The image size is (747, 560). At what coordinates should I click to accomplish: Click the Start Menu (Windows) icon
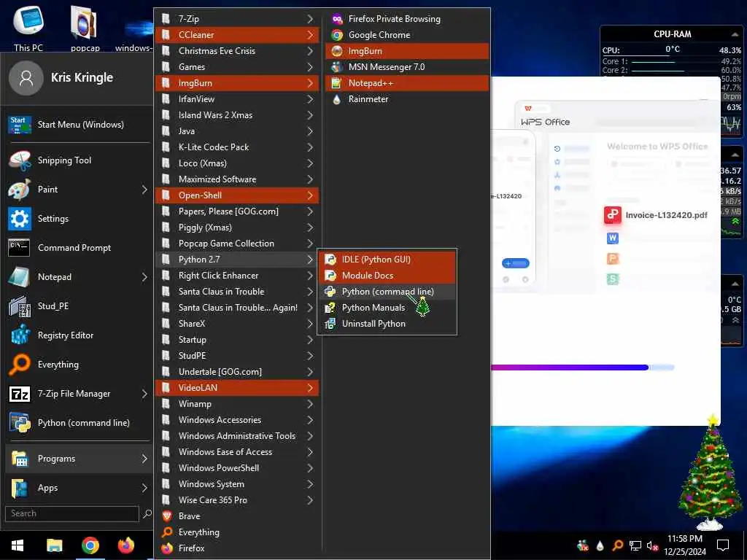pos(20,125)
